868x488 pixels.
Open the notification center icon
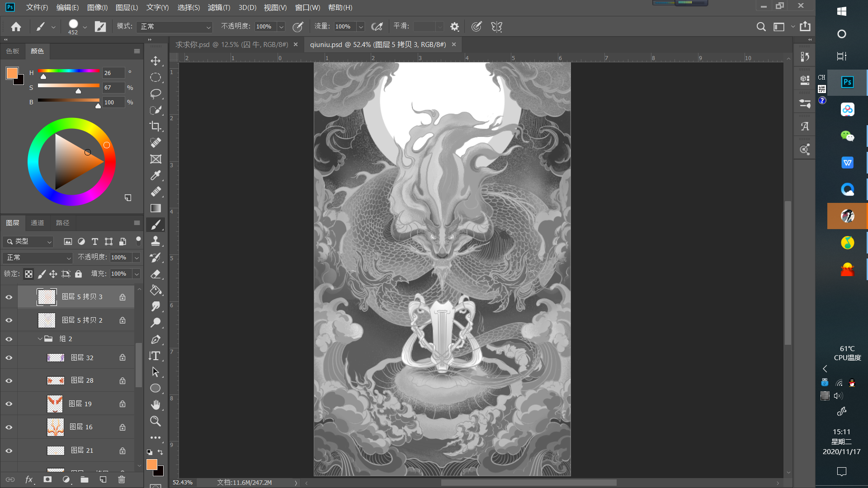[842, 472]
